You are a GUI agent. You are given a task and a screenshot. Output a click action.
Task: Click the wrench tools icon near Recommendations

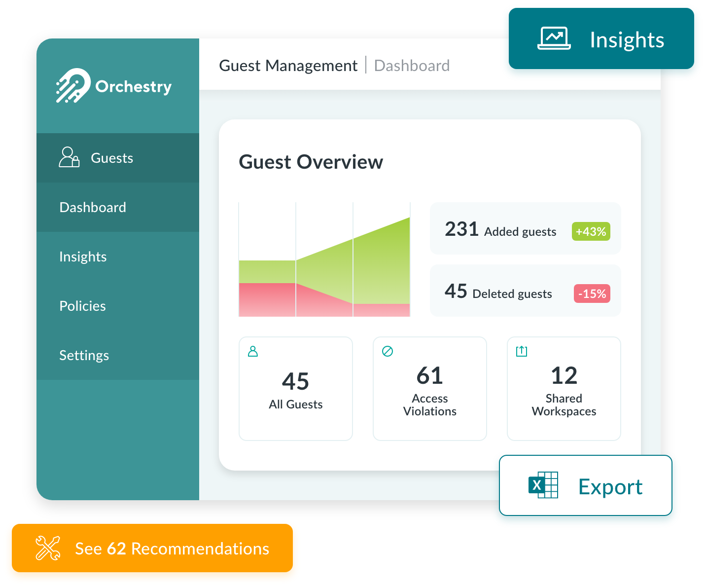tap(48, 549)
